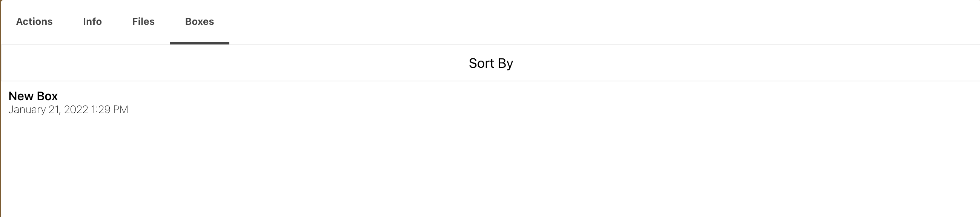980x217 pixels.
Task: Click the Sort By button
Action: click(x=490, y=63)
